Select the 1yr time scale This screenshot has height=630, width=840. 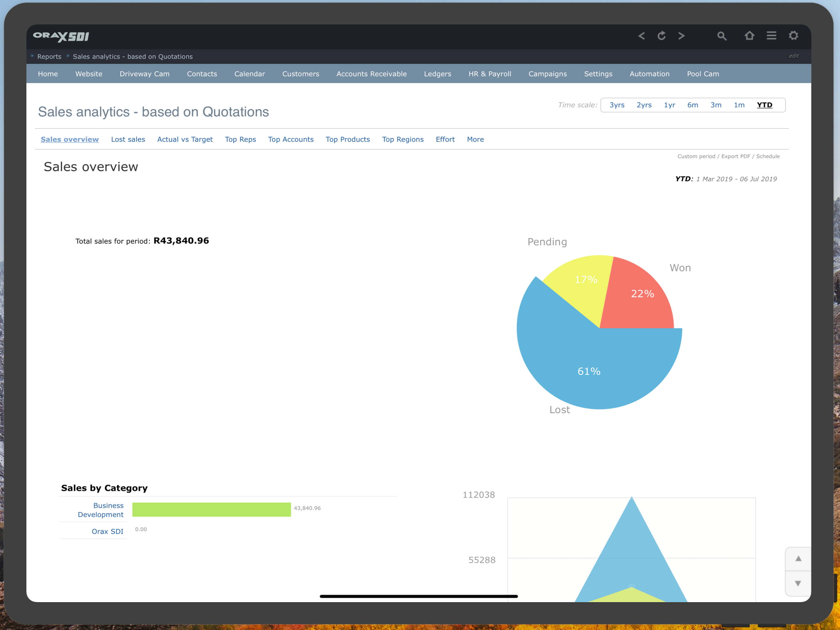[x=669, y=105]
